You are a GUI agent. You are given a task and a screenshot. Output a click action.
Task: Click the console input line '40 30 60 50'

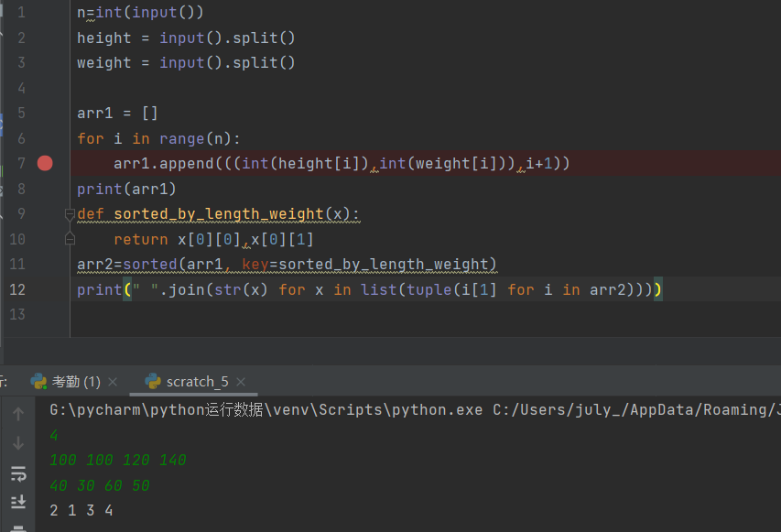click(100, 485)
